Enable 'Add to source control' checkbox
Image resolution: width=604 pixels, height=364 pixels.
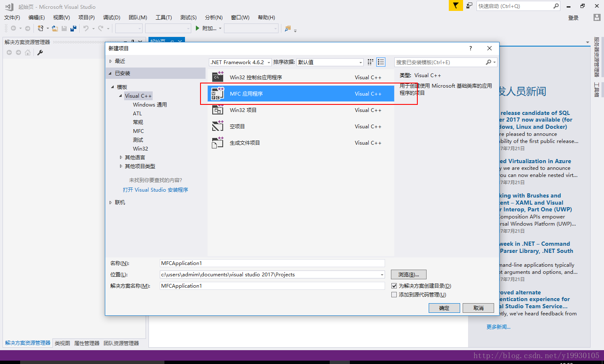point(394,294)
